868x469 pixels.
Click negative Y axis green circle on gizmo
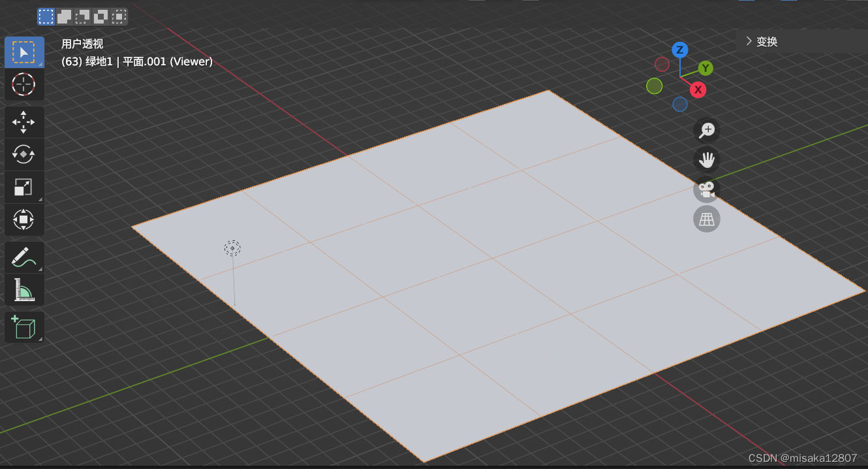(655, 86)
